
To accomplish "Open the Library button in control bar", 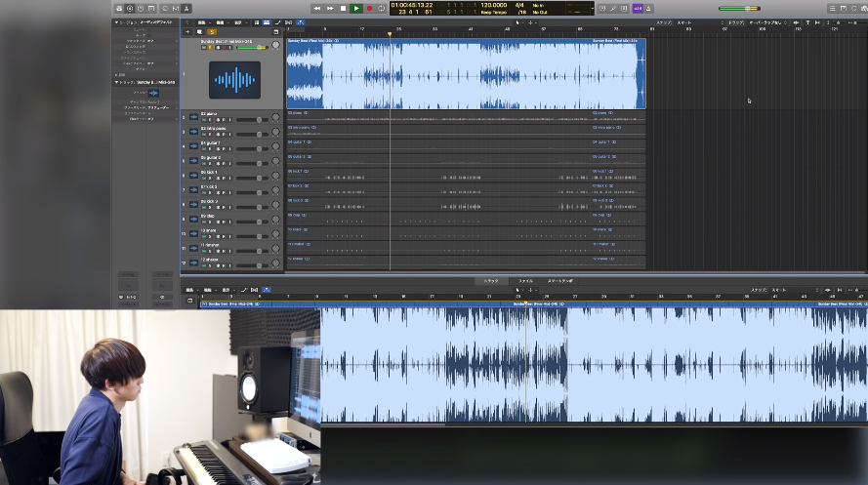I will pos(118,8).
